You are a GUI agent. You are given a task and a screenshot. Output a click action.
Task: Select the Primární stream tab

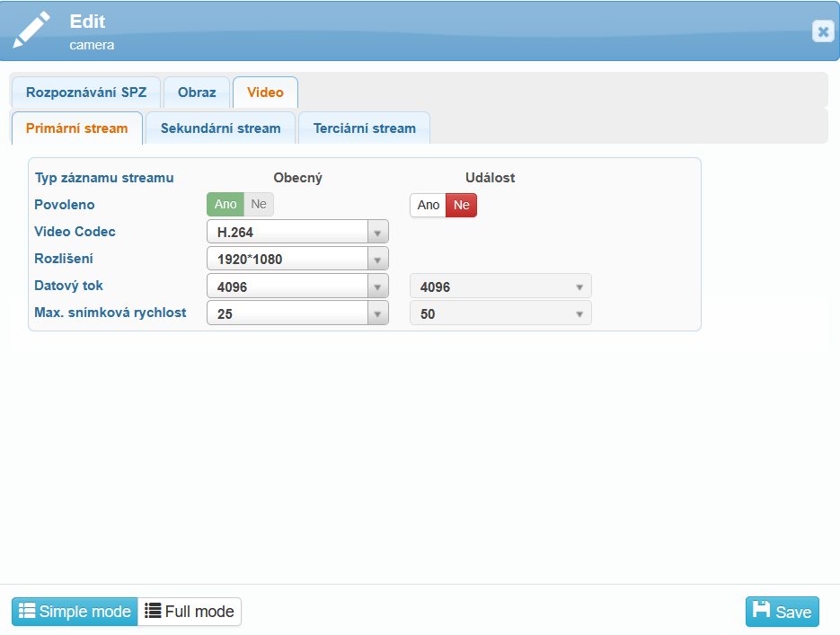(77, 128)
